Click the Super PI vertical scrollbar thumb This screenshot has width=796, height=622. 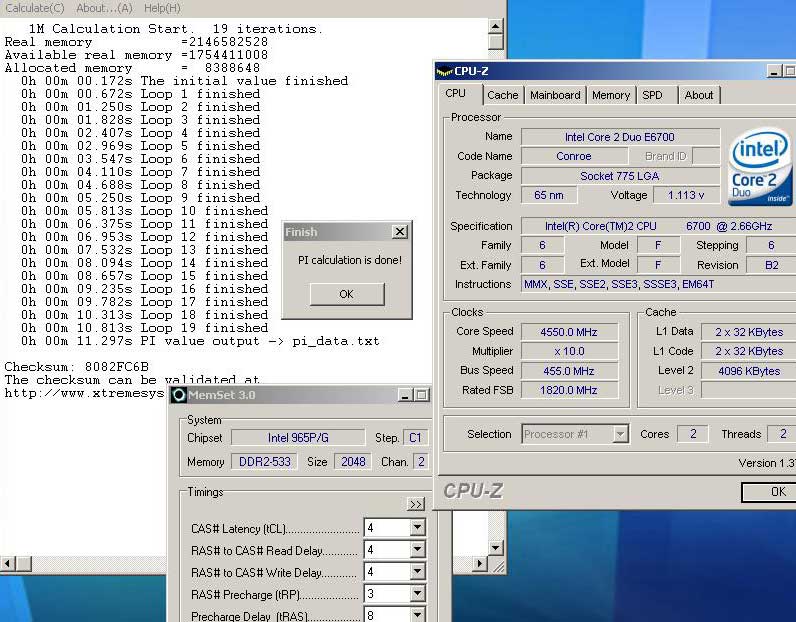[x=495, y=42]
